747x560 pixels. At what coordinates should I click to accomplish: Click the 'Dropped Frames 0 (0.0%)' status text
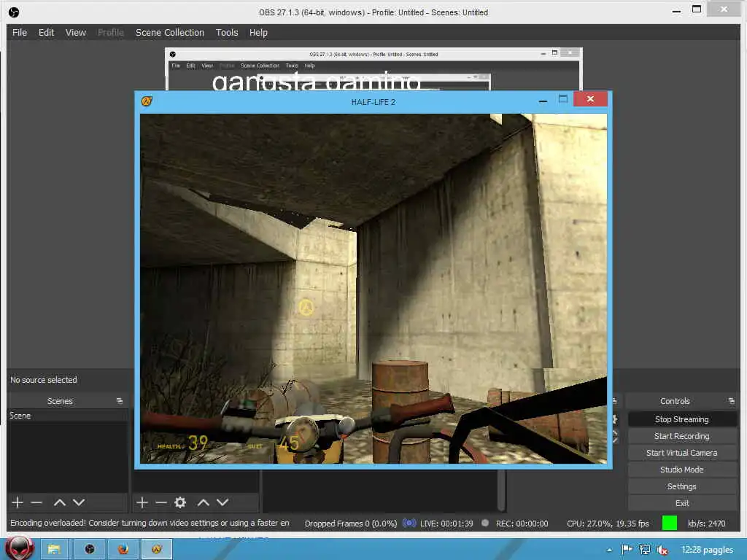coord(351,524)
